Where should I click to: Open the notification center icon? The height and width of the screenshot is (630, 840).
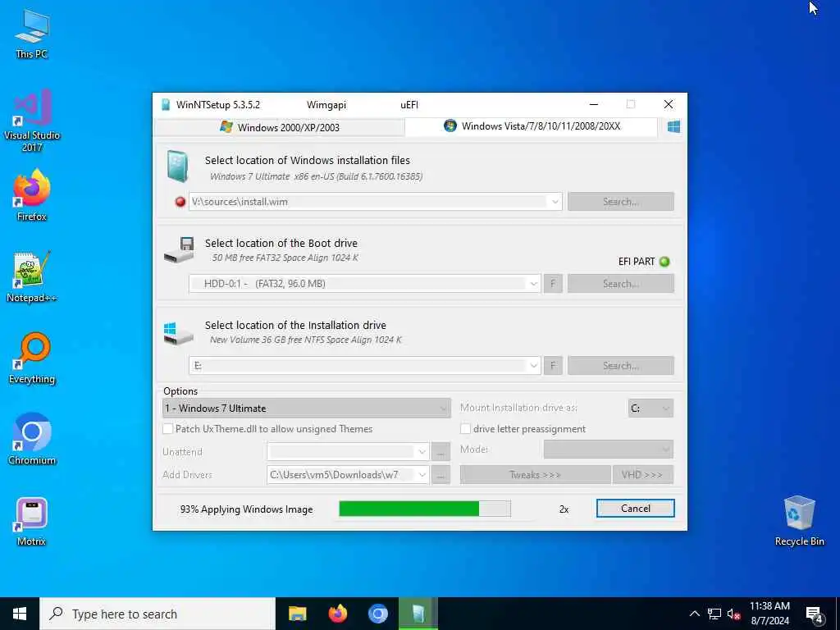pos(815,614)
